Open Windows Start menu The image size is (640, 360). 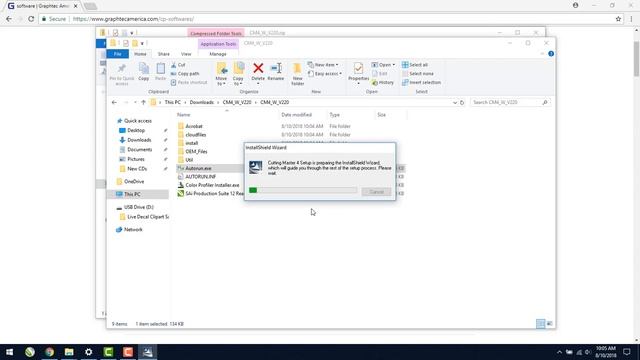pos(9,352)
